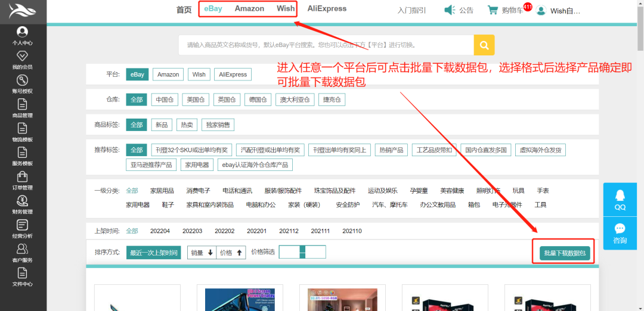Sort by 最近一次上架时间
Image resolution: width=644 pixels, height=311 pixels.
154,253
